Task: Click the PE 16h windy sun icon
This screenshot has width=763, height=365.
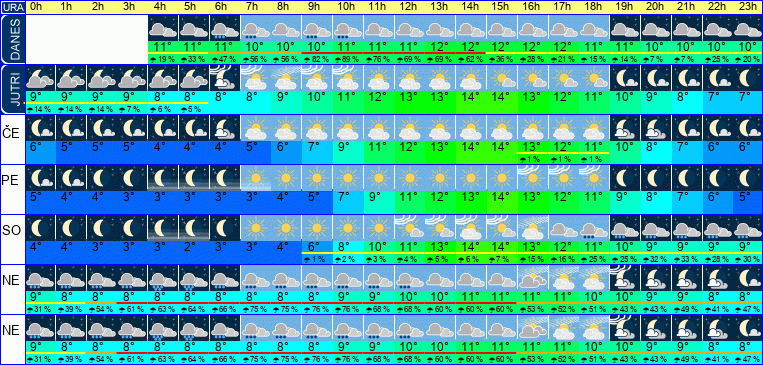Action: tap(533, 178)
